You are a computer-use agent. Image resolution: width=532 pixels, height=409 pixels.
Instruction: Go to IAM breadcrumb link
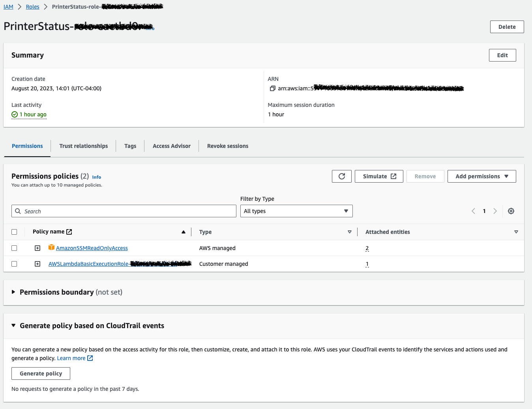tap(8, 7)
